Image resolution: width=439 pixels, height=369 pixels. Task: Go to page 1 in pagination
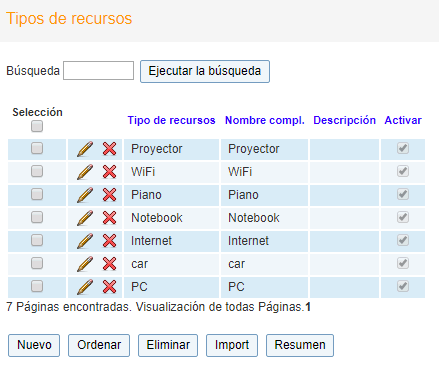[308, 307]
